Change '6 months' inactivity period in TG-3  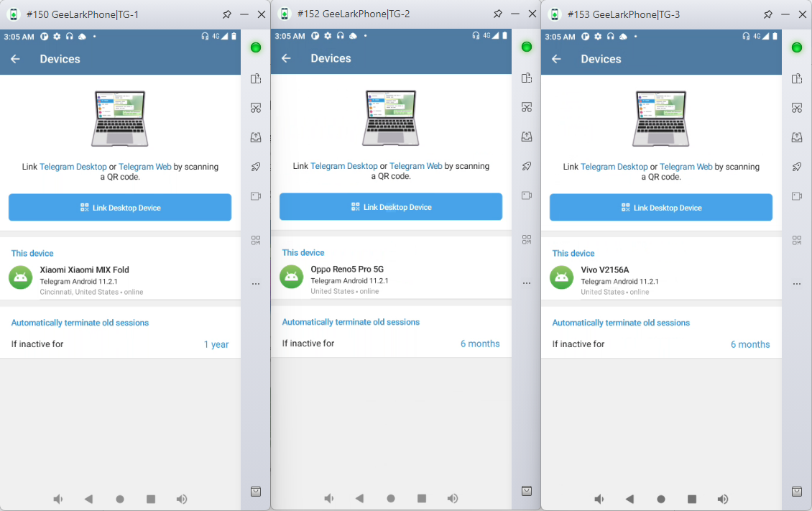(x=750, y=344)
